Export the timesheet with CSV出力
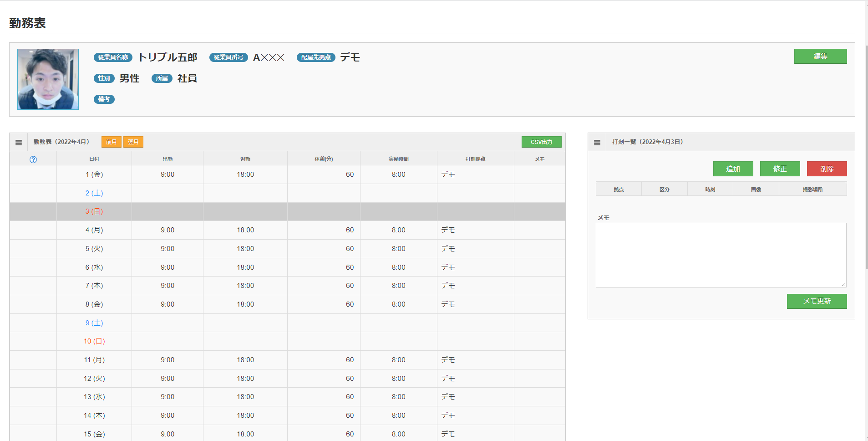This screenshot has width=868, height=441. (541, 142)
